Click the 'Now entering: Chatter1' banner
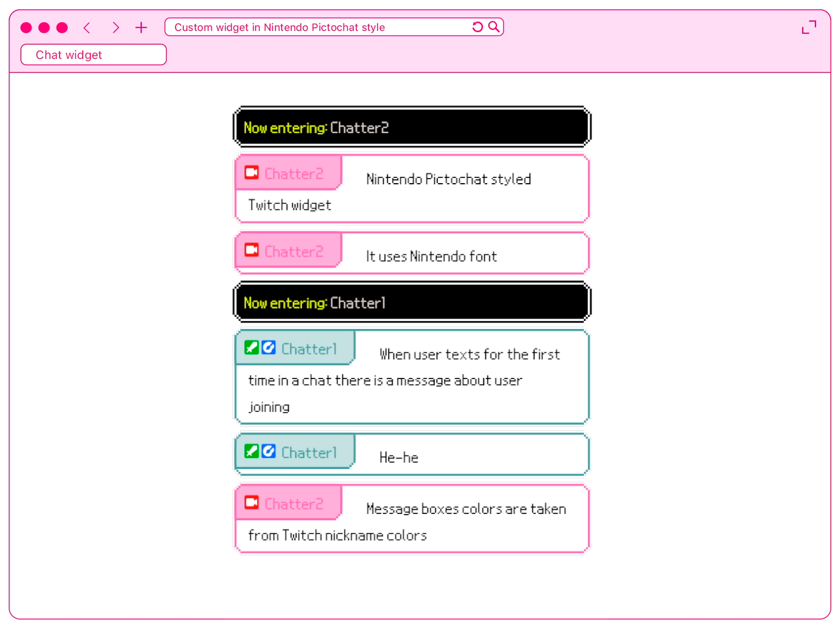 tap(412, 302)
